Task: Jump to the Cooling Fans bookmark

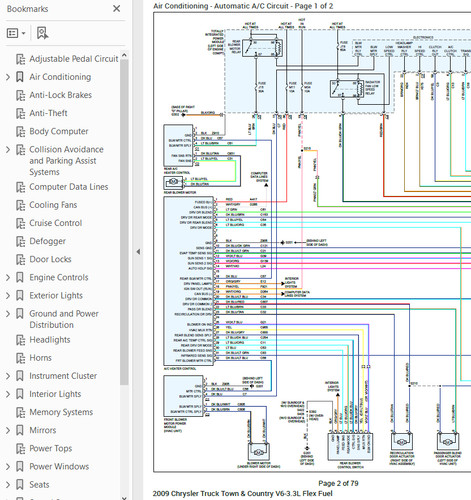Action: click(53, 205)
